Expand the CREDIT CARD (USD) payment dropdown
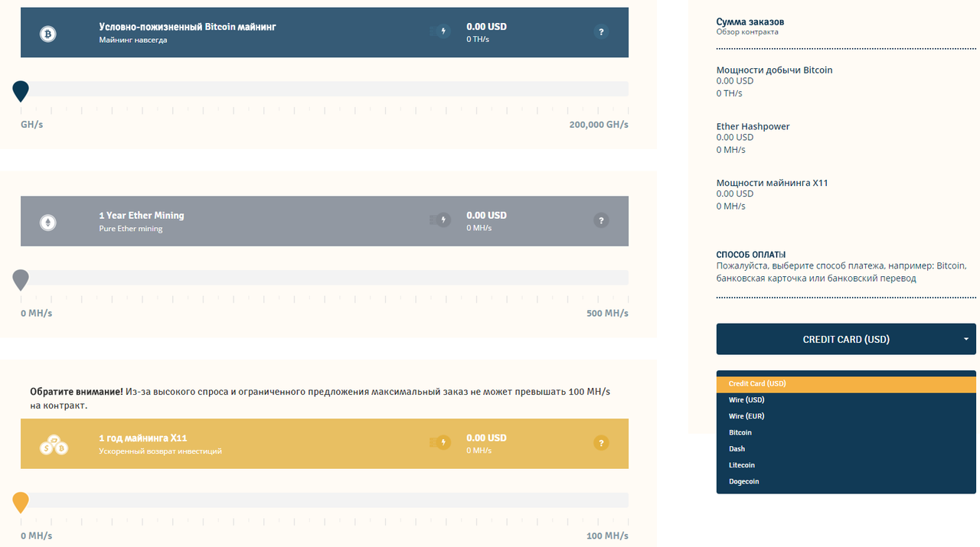 coord(846,339)
